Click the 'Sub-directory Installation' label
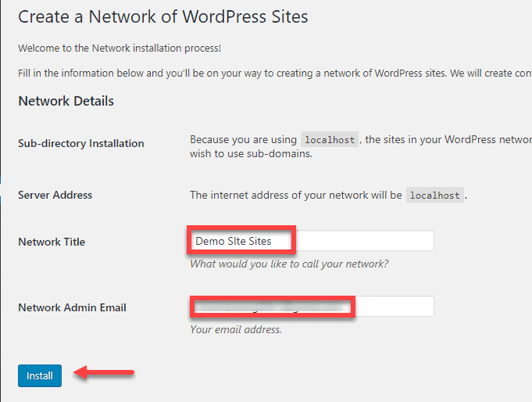Image resolution: width=532 pixels, height=402 pixels. (x=81, y=143)
